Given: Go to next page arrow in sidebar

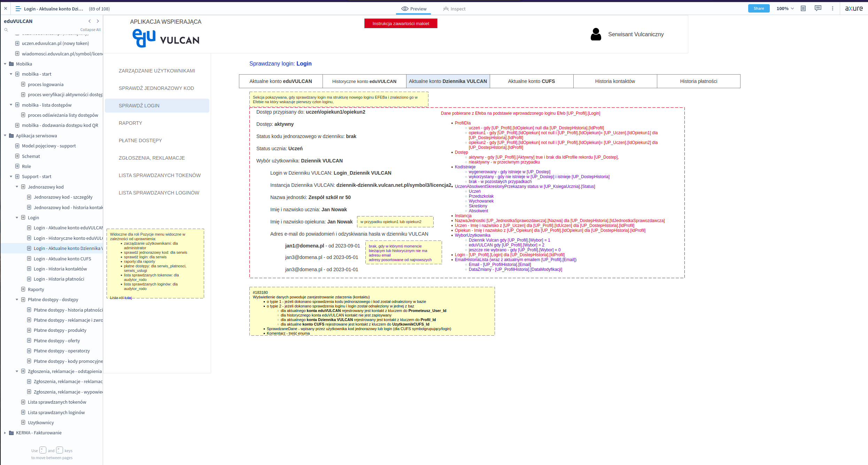Looking at the screenshot, I should tap(98, 21).
